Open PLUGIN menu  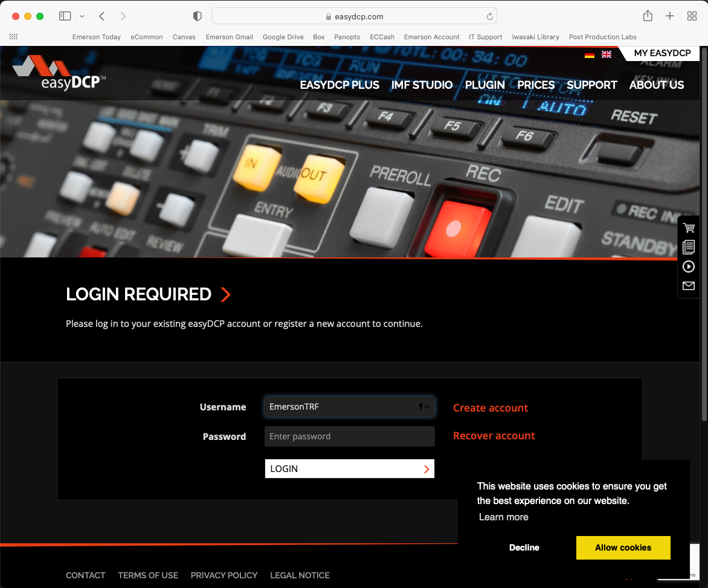pyautogui.click(x=485, y=85)
